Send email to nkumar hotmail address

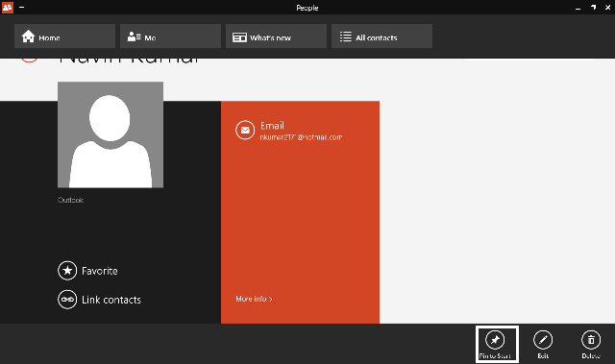[x=301, y=137]
